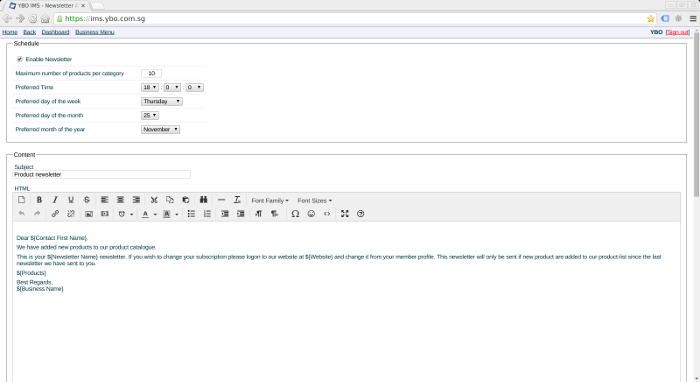Open Preferred day of month dropdown
700x382 pixels.
[x=150, y=115]
